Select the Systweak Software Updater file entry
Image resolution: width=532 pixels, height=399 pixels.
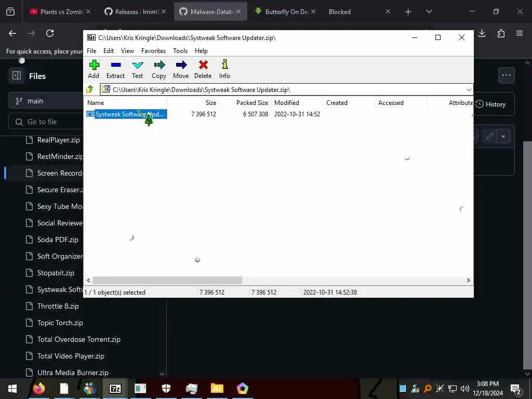click(x=126, y=114)
